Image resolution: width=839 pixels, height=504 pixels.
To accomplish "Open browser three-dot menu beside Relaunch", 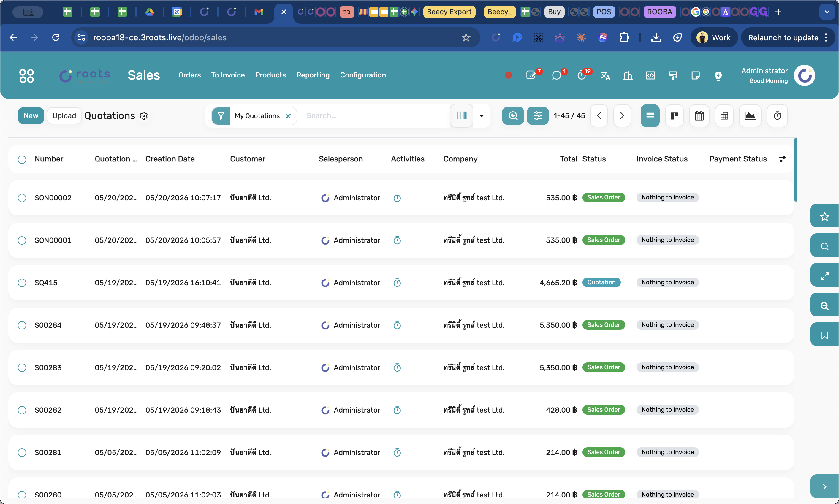I will pos(826,37).
